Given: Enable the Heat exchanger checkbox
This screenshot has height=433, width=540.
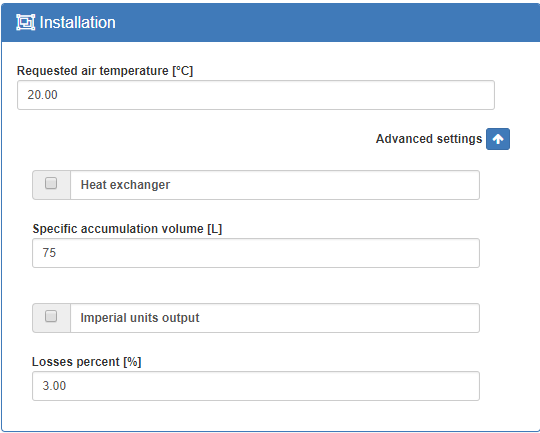Looking at the screenshot, I should click(51, 183).
